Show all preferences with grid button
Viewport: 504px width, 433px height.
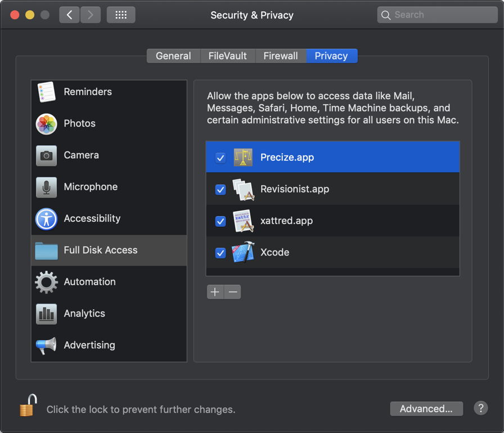click(x=121, y=15)
